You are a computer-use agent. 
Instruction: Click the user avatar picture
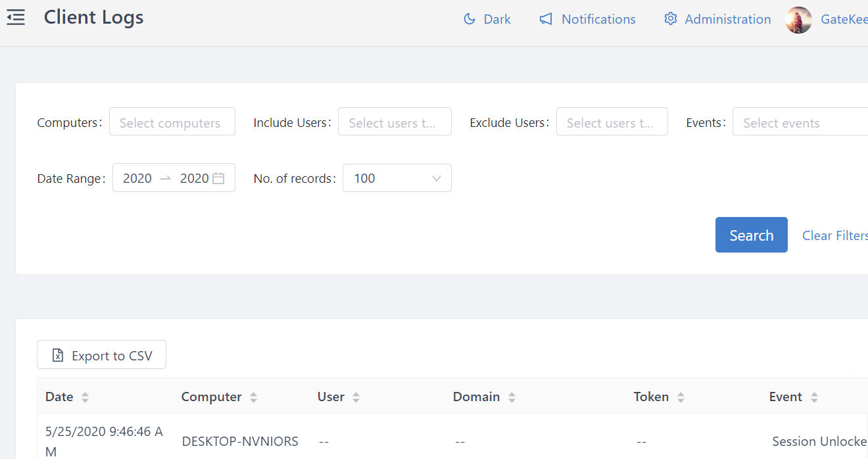tap(798, 20)
